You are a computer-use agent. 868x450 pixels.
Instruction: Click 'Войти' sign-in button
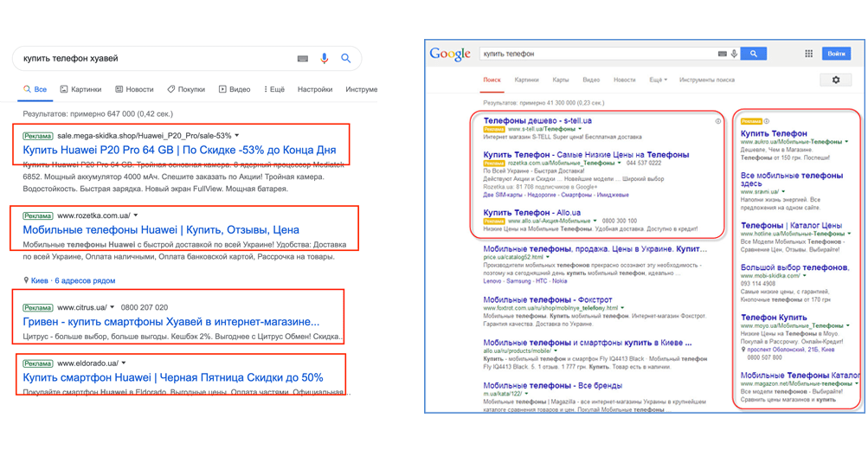pos(836,54)
